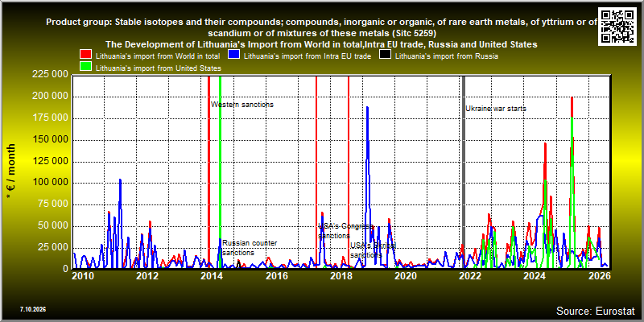Click the black Russia legend swatch

[x=386, y=55]
